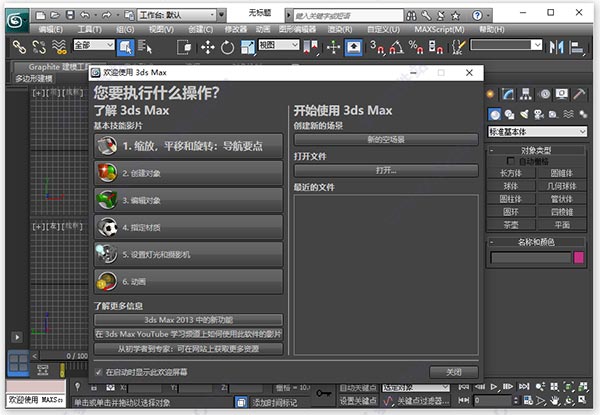Image resolution: width=600 pixels, height=415 pixels.
Task: Click the magenta object color swatch
Action: pos(579,257)
